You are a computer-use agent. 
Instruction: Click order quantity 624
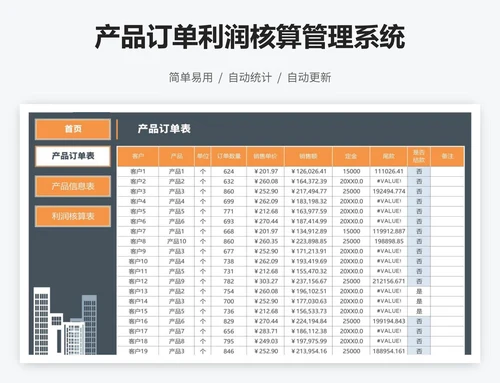[229, 171]
